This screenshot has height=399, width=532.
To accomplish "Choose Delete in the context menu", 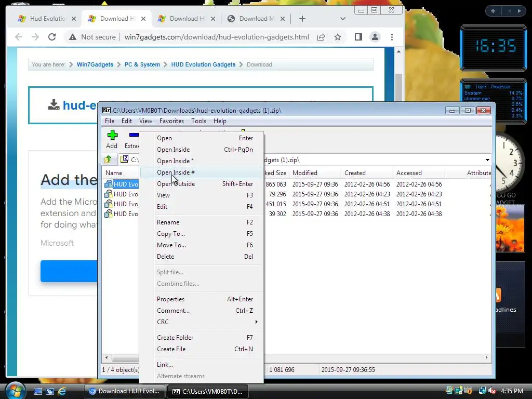I will (x=202, y=257).
